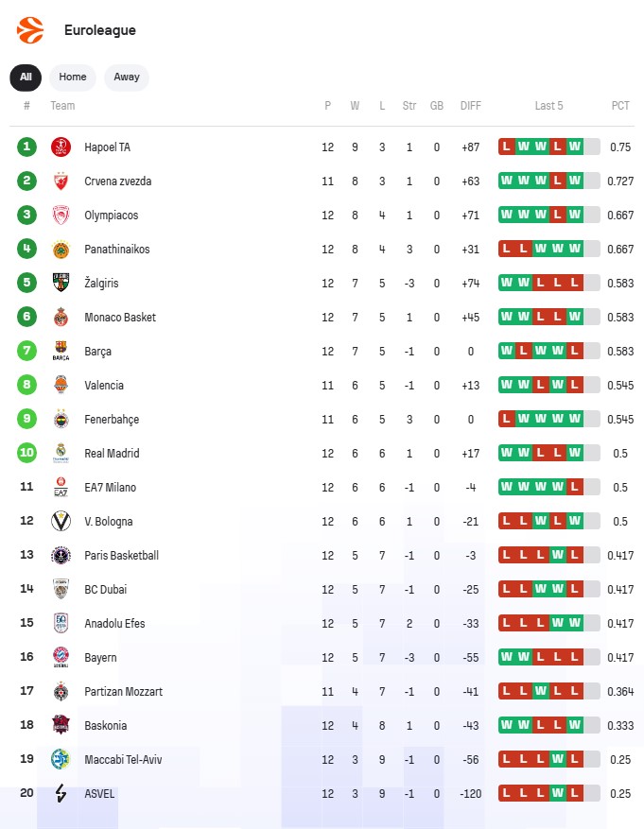The image size is (644, 829).
Task: Click the Olympiacos team logo
Action: click(61, 216)
